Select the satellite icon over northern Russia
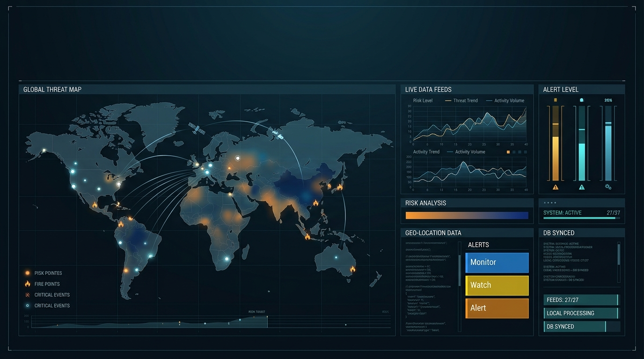This screenshot has height=359, width=644. point(278,135)
